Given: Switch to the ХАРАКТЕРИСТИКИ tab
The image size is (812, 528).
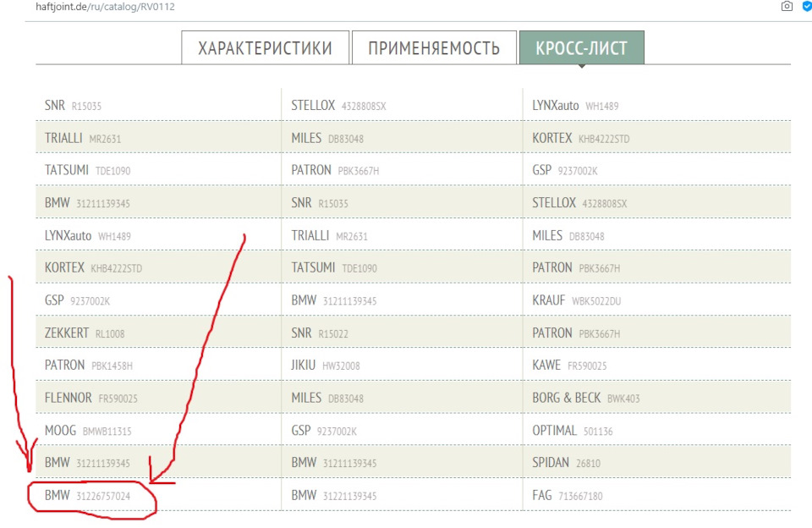Looking at the screenshot, I should [263, 47].
